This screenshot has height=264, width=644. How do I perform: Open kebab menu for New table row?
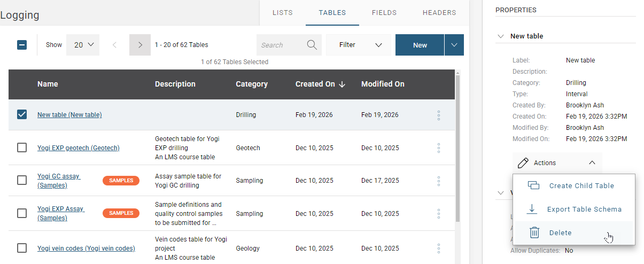[439, 115]
